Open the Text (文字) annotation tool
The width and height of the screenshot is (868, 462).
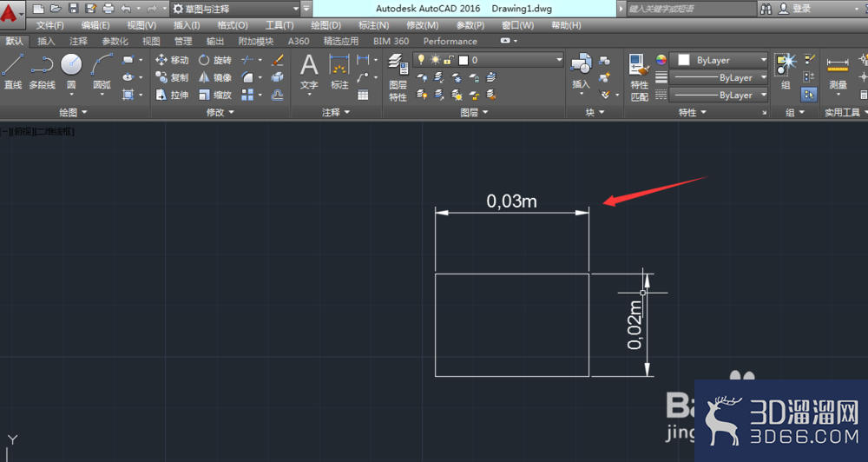309,72
